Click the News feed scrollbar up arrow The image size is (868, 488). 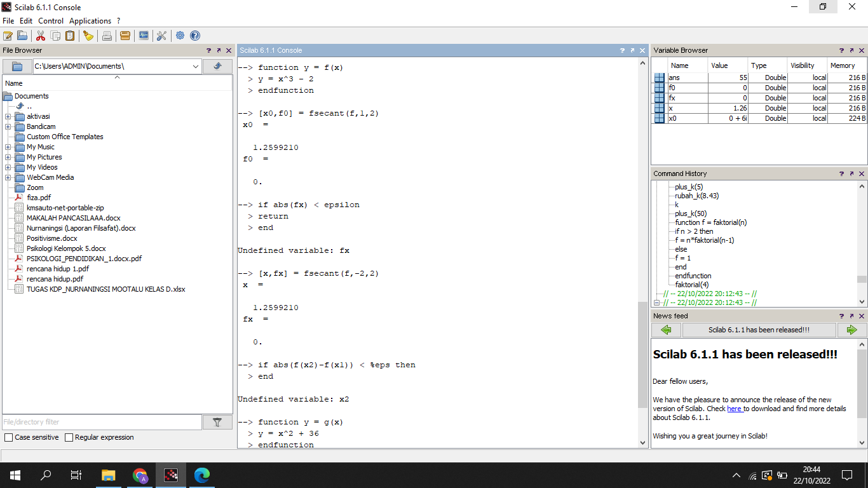[x=862, y=344]
